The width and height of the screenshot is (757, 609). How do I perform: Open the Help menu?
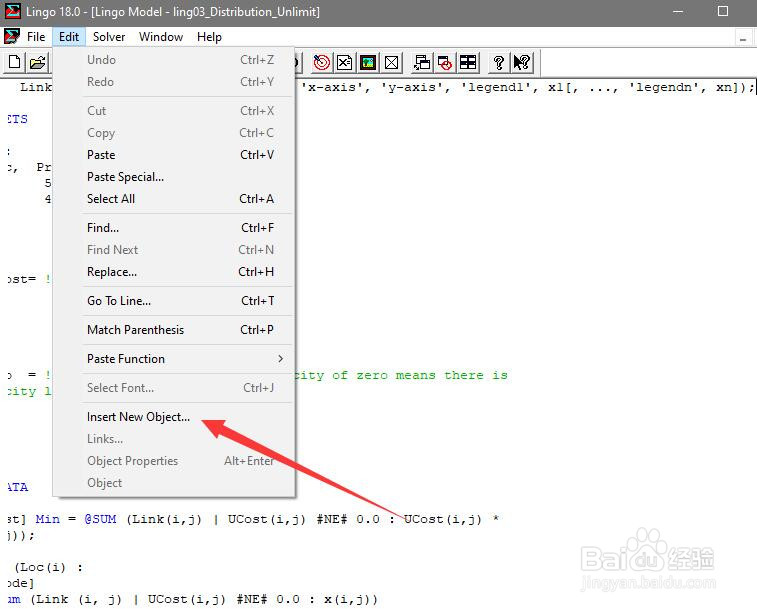[209, 37]
